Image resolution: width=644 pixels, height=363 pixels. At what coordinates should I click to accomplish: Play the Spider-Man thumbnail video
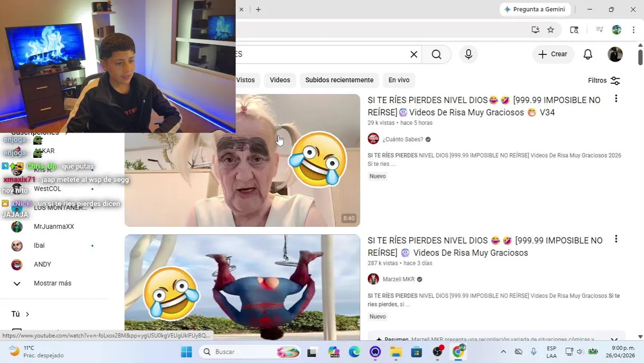242,287
